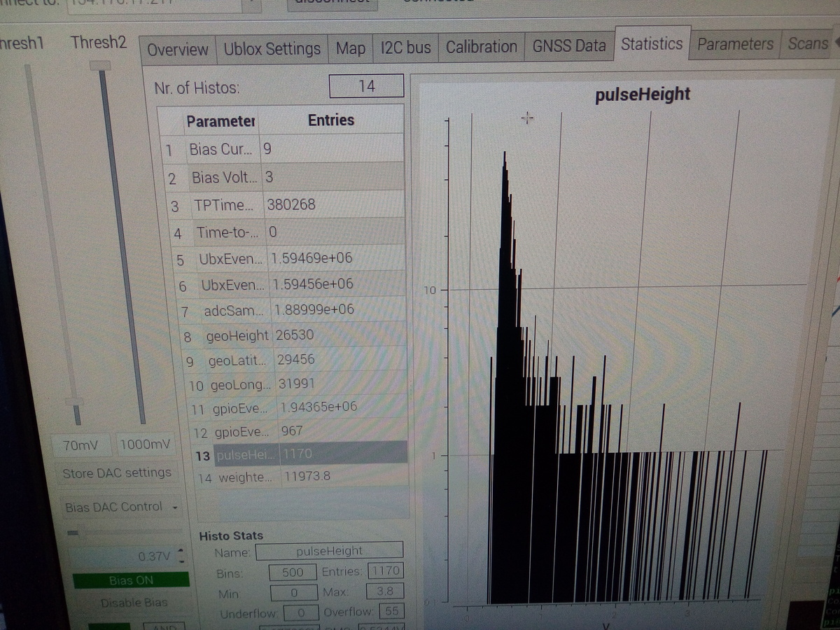
Task: Open the Scans tab
Action: pyautogui.click(x=808, y=43)
